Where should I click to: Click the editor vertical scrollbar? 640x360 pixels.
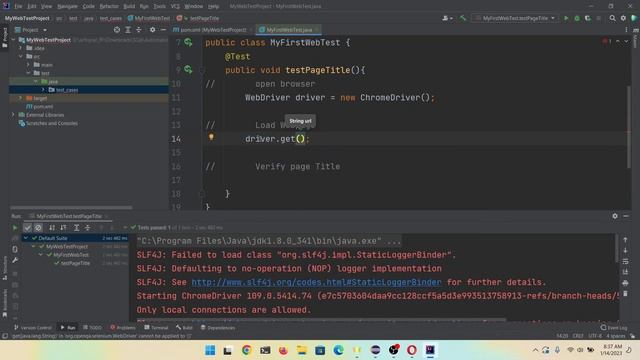click(629, 127)
